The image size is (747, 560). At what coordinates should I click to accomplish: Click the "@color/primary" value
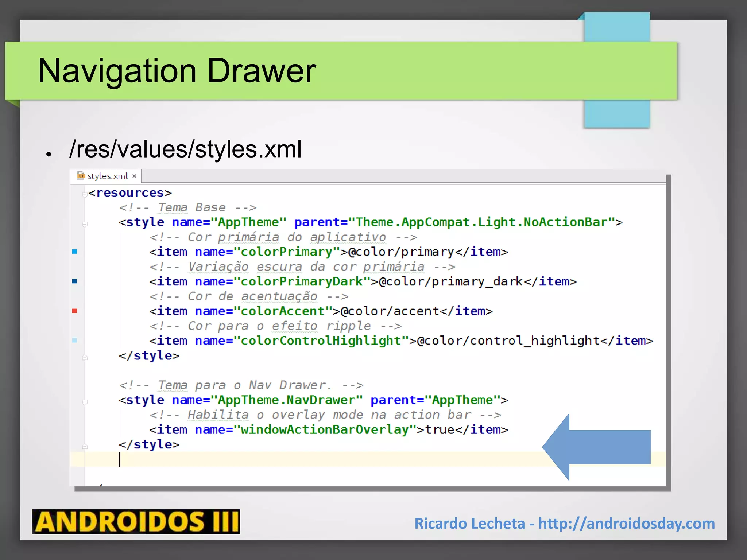[401, 252]
